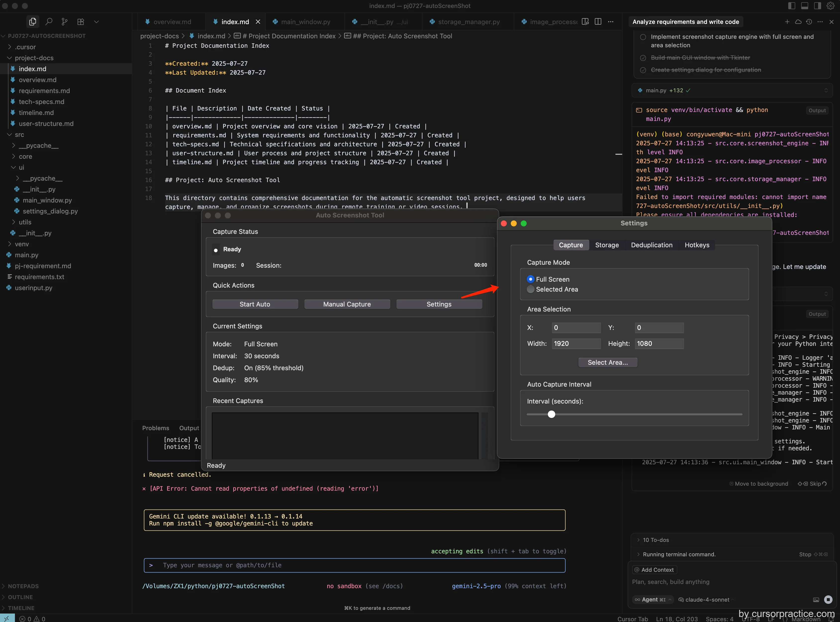Close the index.md tab
The width and height of the screenshot is (840, 622).
tap(258, 22)
